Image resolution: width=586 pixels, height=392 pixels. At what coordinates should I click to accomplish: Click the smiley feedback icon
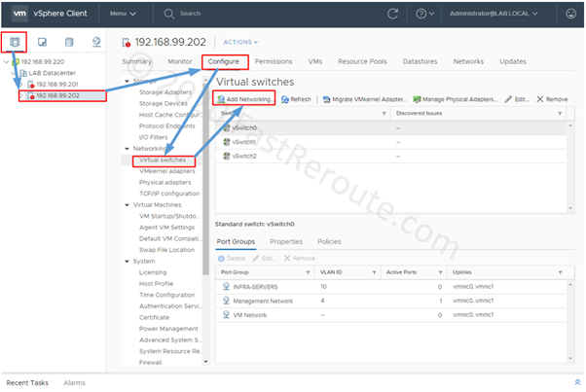[570, 14]
